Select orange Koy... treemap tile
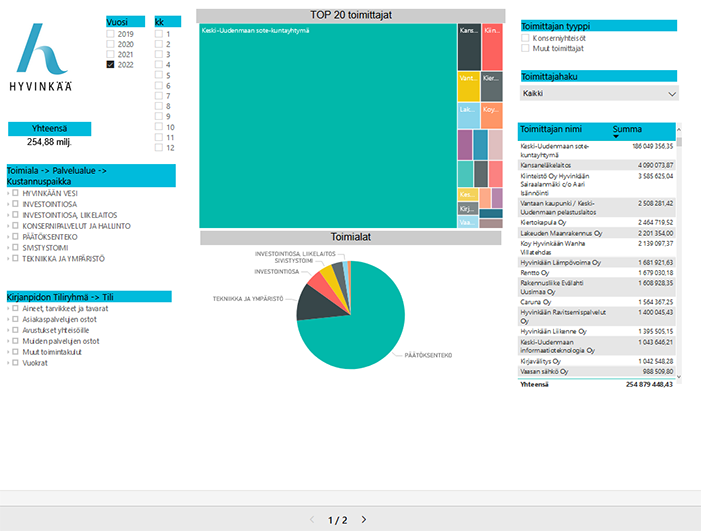 point(492,116)
